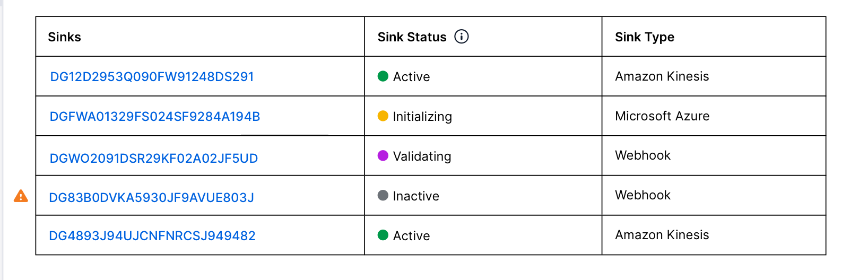
Task: Click the purple Validating status dot
Action: coord(383,156)
